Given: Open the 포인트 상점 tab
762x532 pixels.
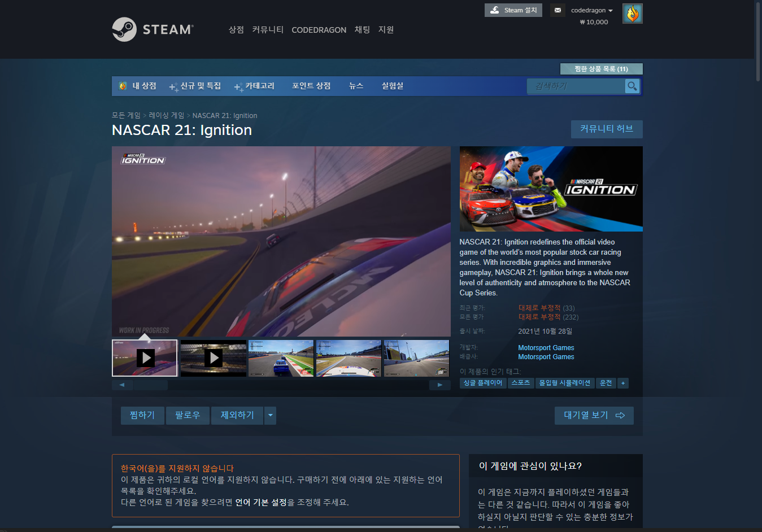Looking at the screenshot, I should (311, 86).
